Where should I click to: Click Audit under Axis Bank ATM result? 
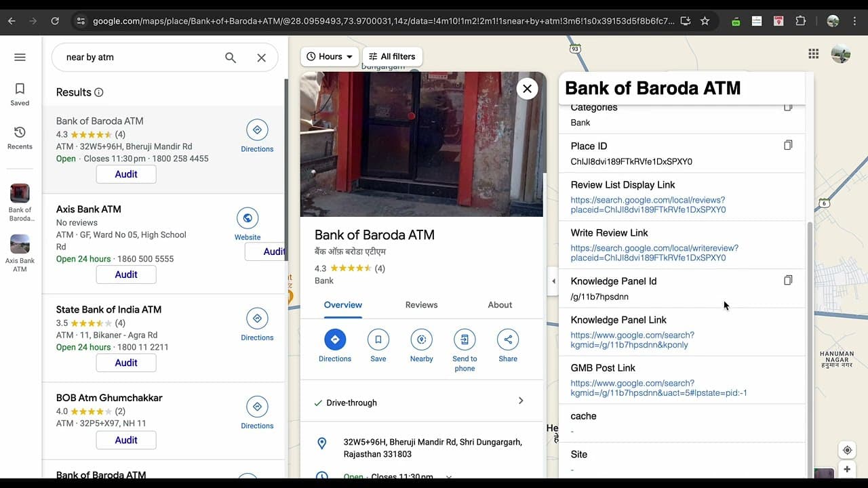[x=126, y=274]
